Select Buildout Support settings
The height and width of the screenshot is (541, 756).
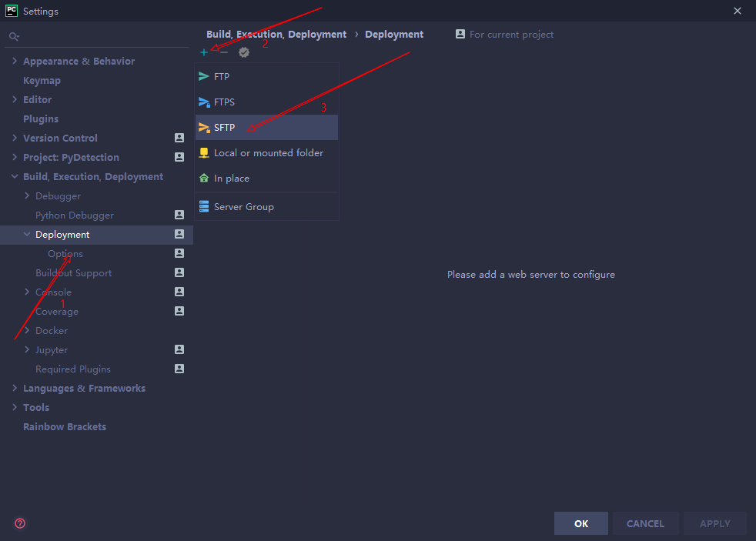(74, 273)
